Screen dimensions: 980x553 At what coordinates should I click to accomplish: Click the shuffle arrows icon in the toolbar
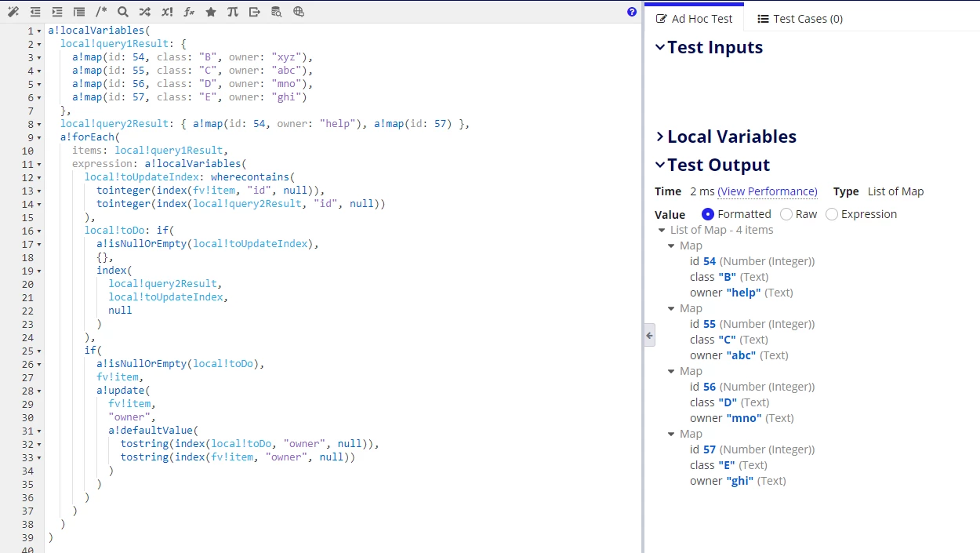(x=145, y=12)
